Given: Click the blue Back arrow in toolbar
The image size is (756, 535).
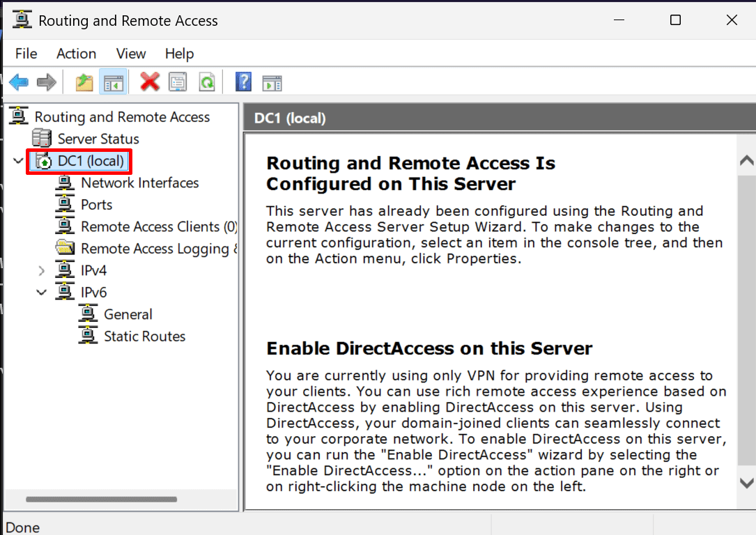Looking at the screenshot, I should pyautogui.click(x=19, y=82).
